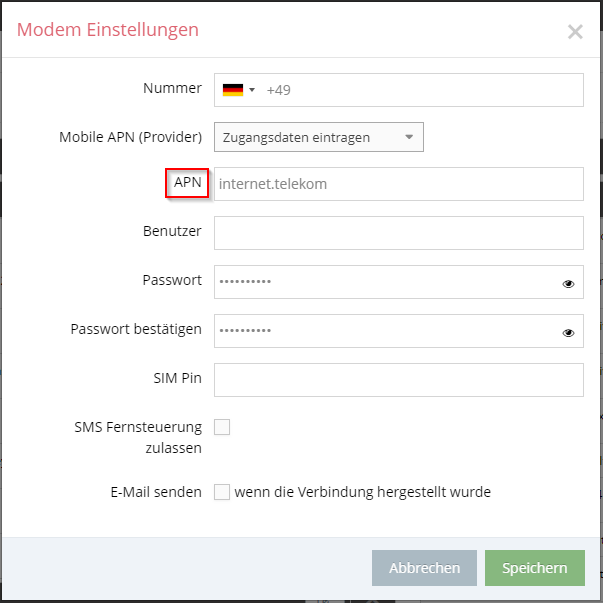This screenshot has width=603, height=603.
Task: Click the 'wenn die Verbindung hergestellt wurde' label
Action: (x=363, y=492)
